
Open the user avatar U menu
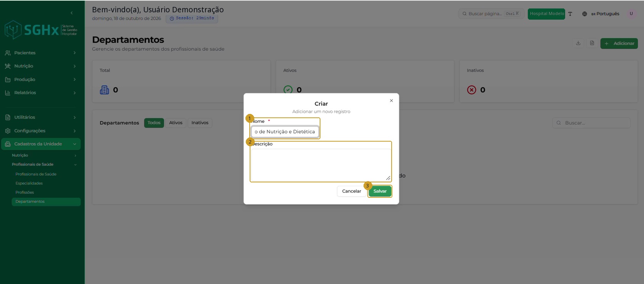coord(631,13)
